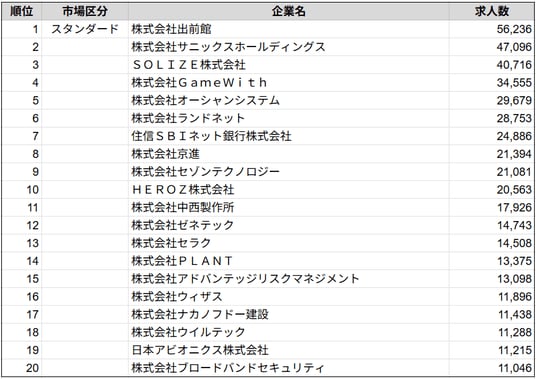Select the スタンダード market cell
This screenshot has height=379, width=536.
point(85,29)
